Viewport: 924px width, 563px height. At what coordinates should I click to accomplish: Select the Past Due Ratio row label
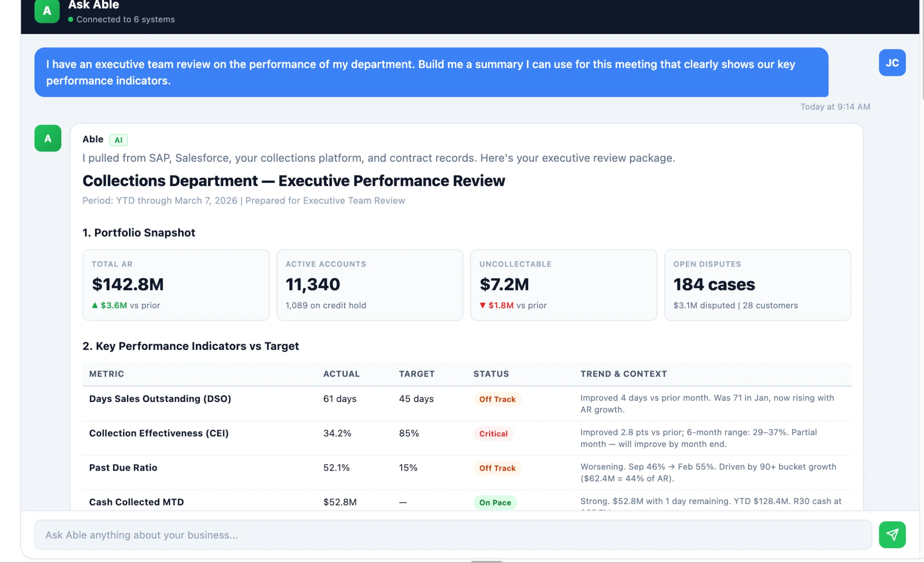click(x=123, y=467)
